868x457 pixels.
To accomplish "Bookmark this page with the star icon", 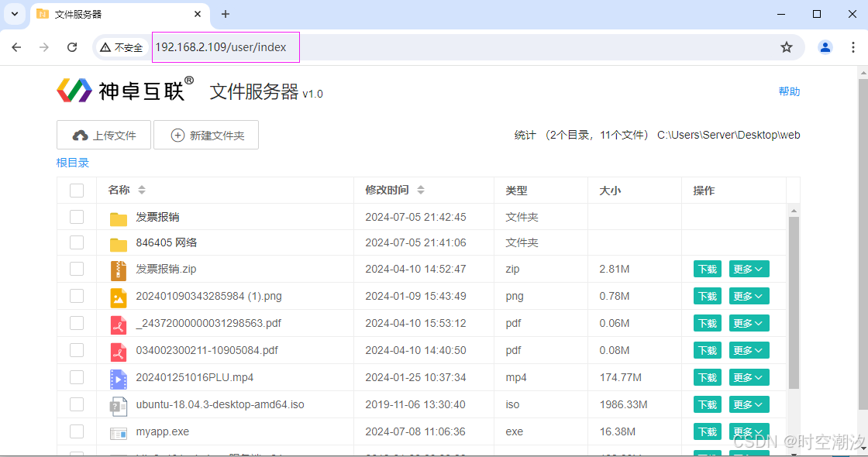I will (x=786, y=47).
